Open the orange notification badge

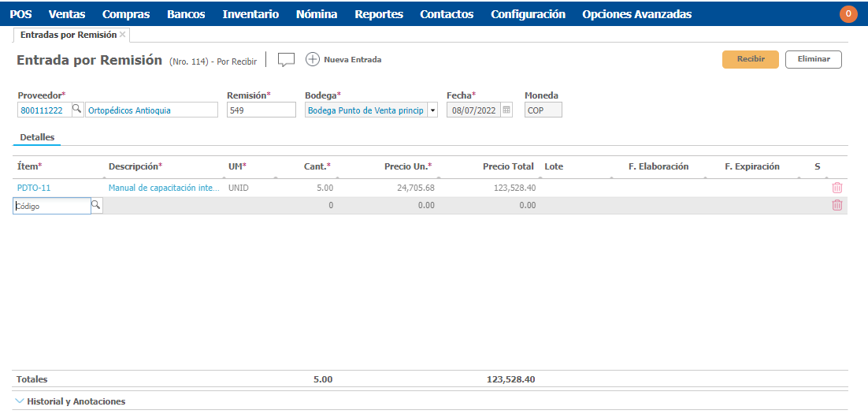(x=848, y=14)
